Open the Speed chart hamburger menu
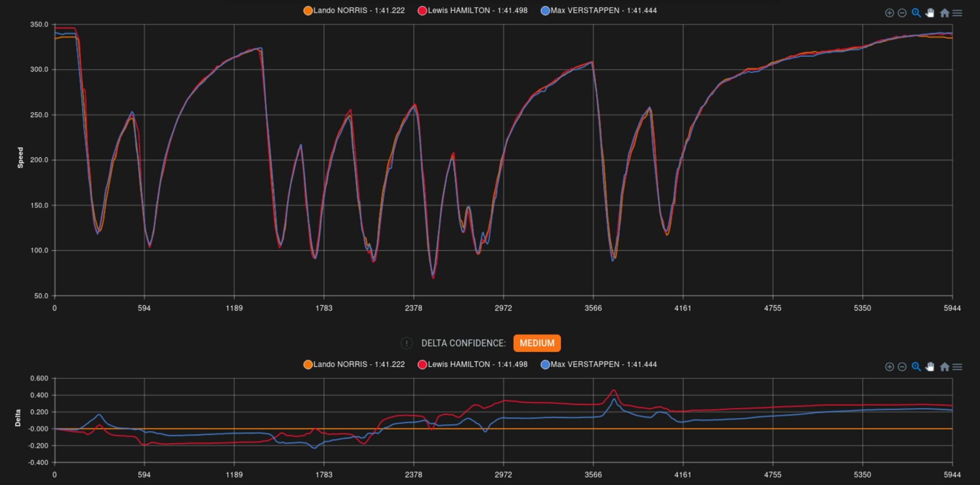Screen dimensions: 980x485 coord(957,13)
